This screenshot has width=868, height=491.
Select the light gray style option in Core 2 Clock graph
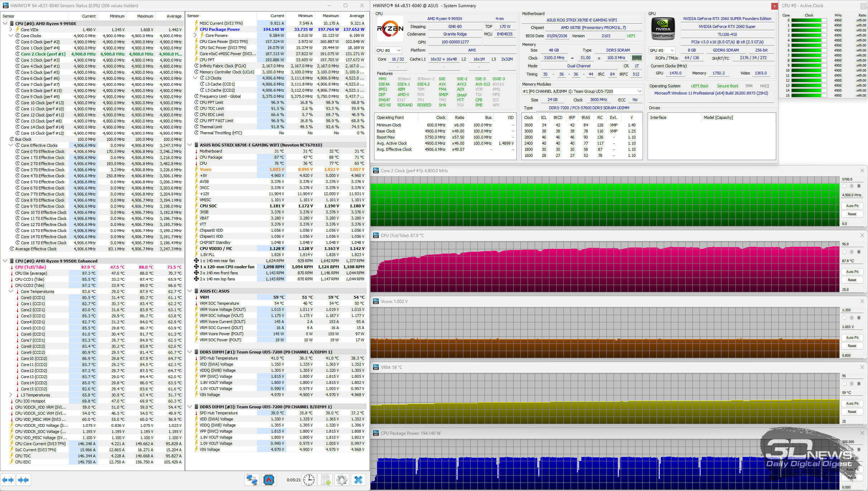(852, 186)
